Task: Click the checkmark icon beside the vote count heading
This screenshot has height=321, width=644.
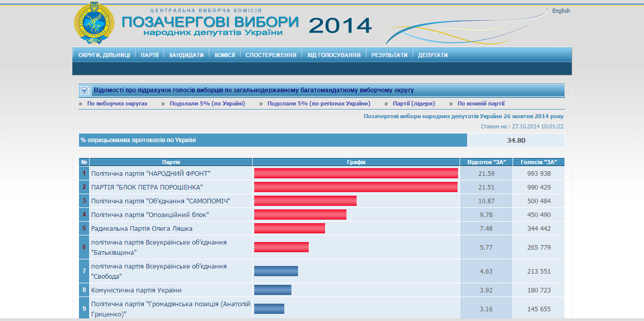Action: click(85, 90)
